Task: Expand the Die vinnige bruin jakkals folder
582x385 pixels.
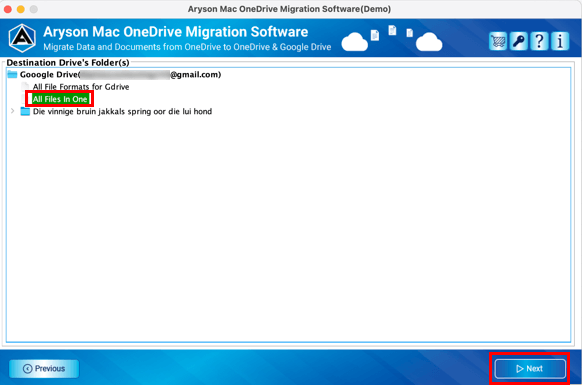Action: coord(13,111)
